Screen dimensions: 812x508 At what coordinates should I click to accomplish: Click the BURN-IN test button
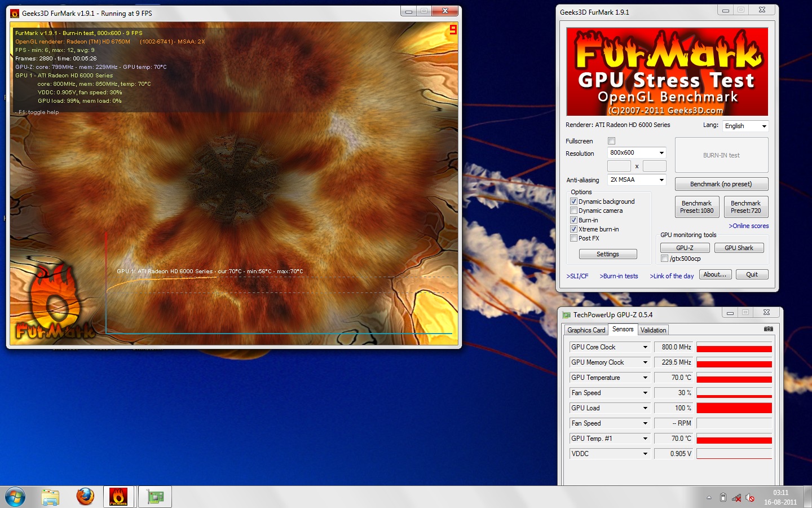tap(722, 155)
